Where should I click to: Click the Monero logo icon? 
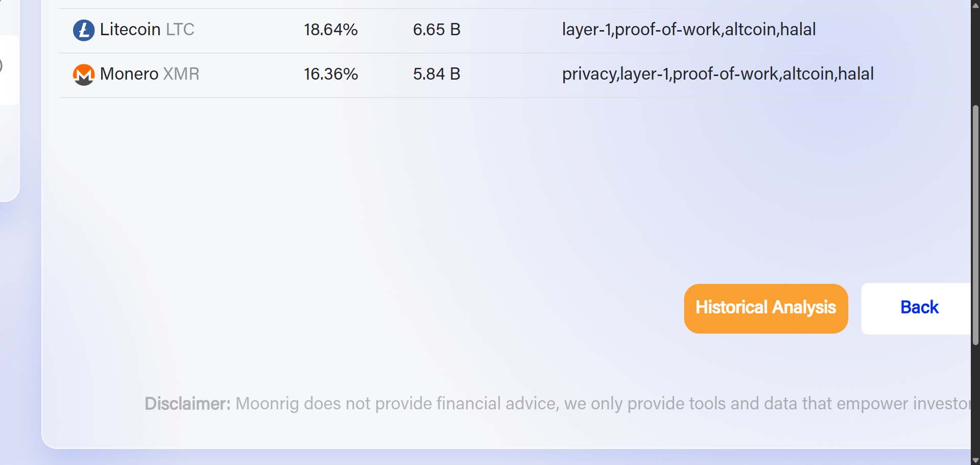tap(84, 75)
